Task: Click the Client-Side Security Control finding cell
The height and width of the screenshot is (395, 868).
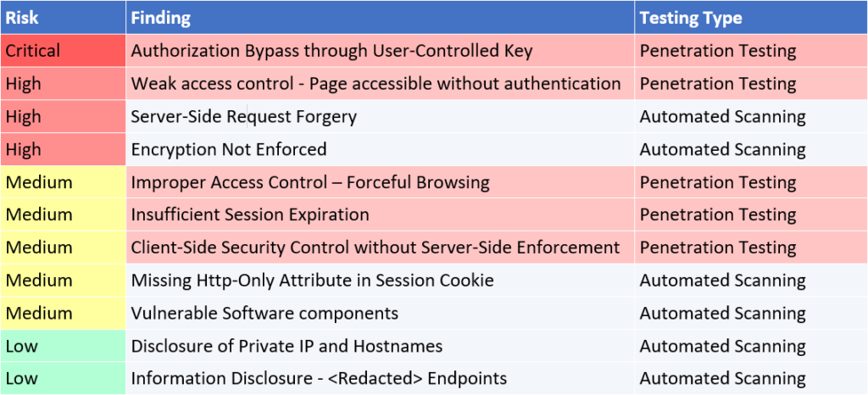Action: point(376,248)
